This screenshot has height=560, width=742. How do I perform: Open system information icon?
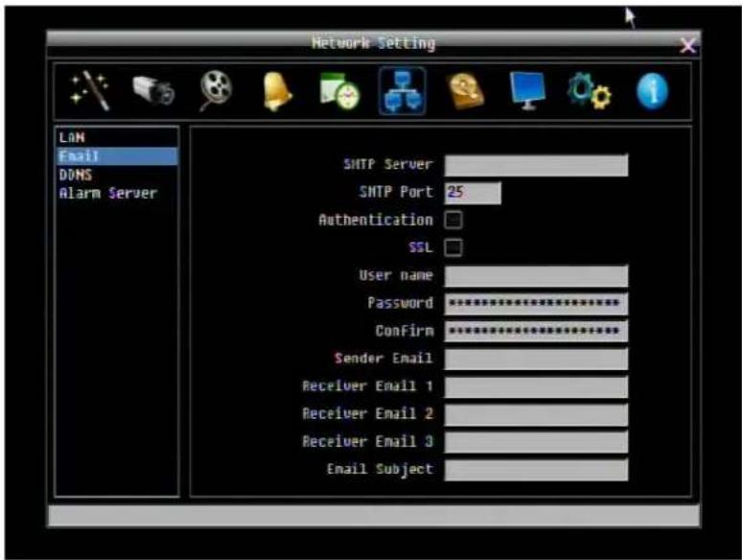653,92
